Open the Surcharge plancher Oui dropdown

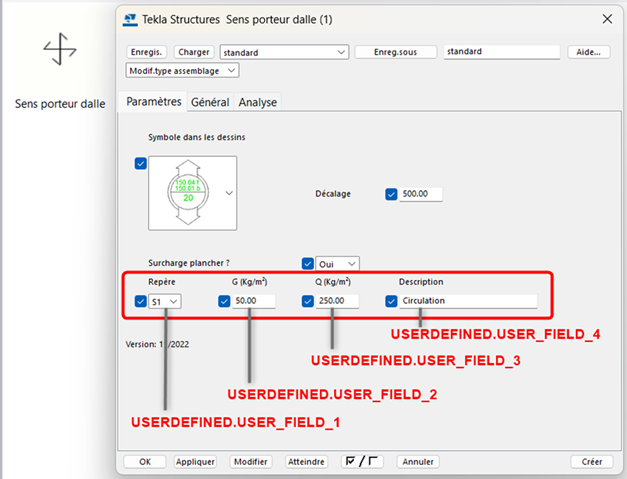point(337,264)
